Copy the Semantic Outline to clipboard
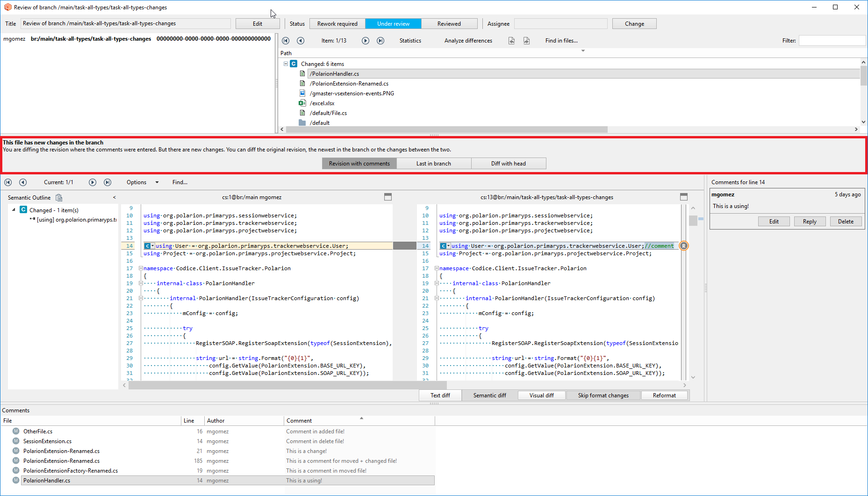Image resolution: width=868 pixels, height=496 pixels. point(59,197)
